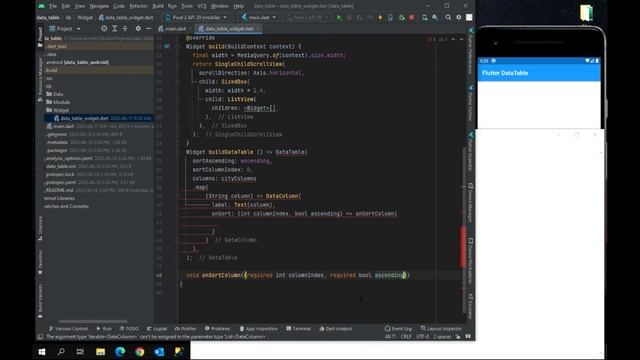Image resolution: width=640 pixels, height=360 pixels.
Task: Expand the android [data_table_android] folder
Action: pos(77,62)
